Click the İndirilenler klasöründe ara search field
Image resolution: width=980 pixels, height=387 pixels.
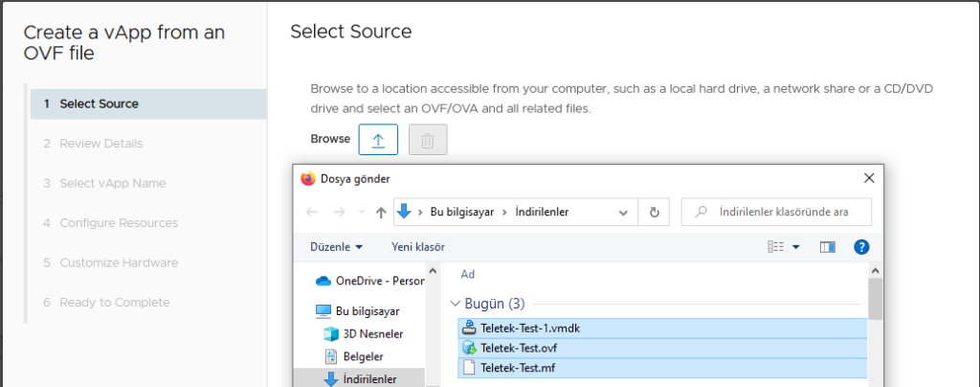click(x=776, y=212)
